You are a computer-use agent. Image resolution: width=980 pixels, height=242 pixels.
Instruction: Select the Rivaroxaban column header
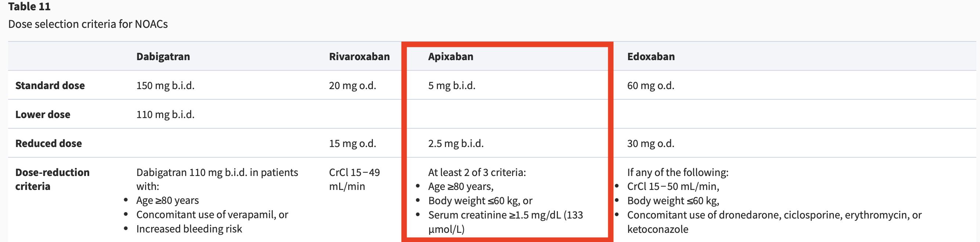pos(359,56)
